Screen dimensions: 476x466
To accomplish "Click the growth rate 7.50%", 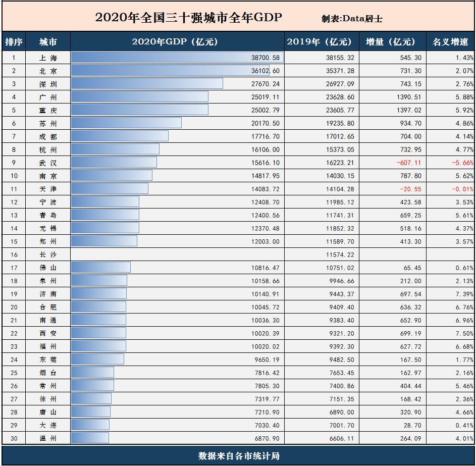I will pos(464,333).
